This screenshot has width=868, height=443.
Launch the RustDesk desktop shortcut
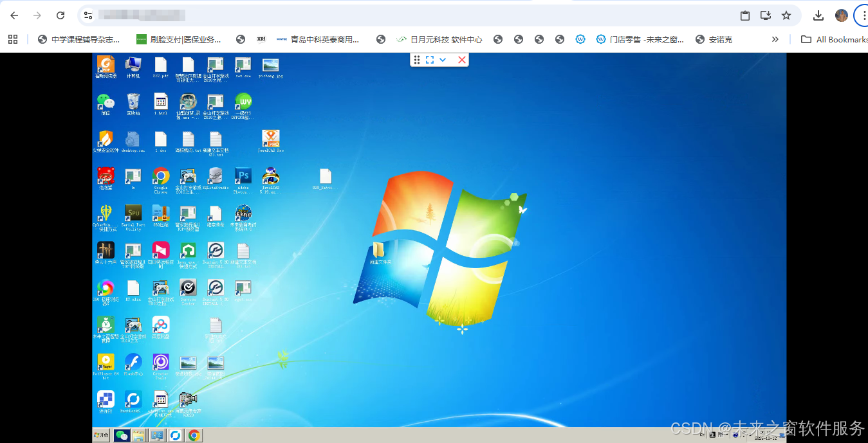tap(133, 402)
